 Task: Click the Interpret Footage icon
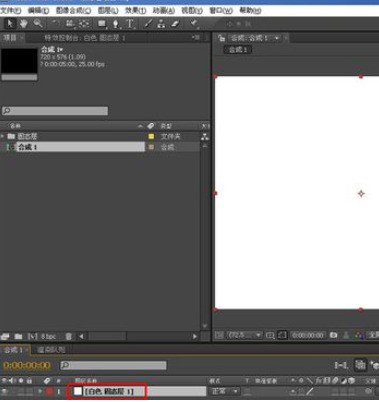pos(5,336)
